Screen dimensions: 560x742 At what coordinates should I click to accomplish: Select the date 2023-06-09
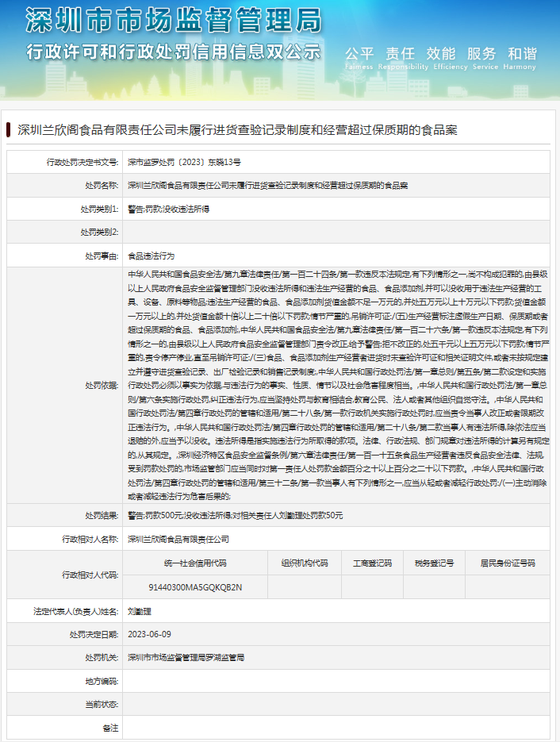[149, 634]
